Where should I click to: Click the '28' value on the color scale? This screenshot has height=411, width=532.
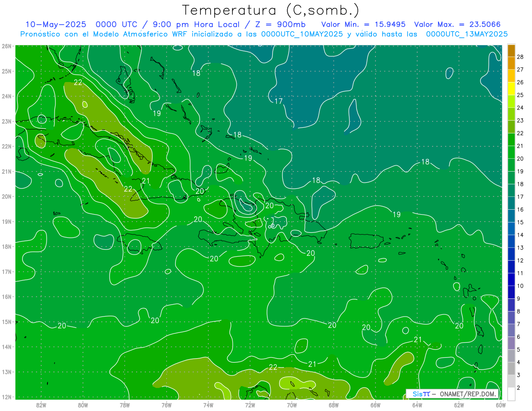tap(520, 57)
